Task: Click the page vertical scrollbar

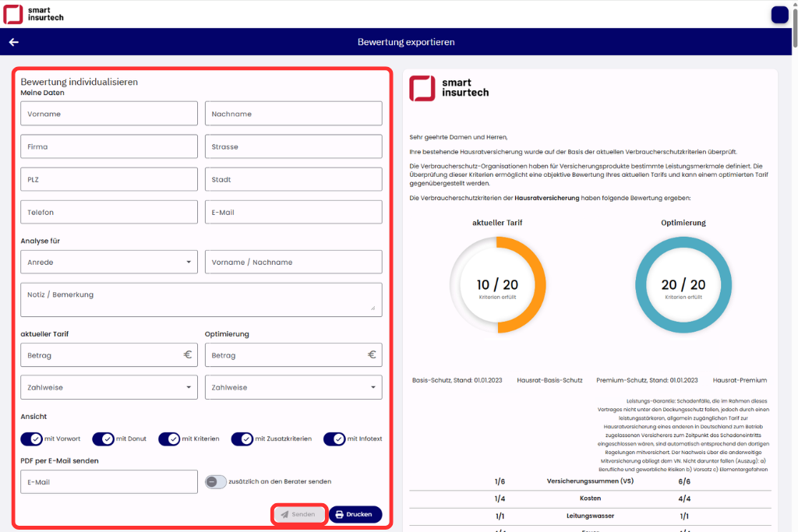Action: [793, 234]
